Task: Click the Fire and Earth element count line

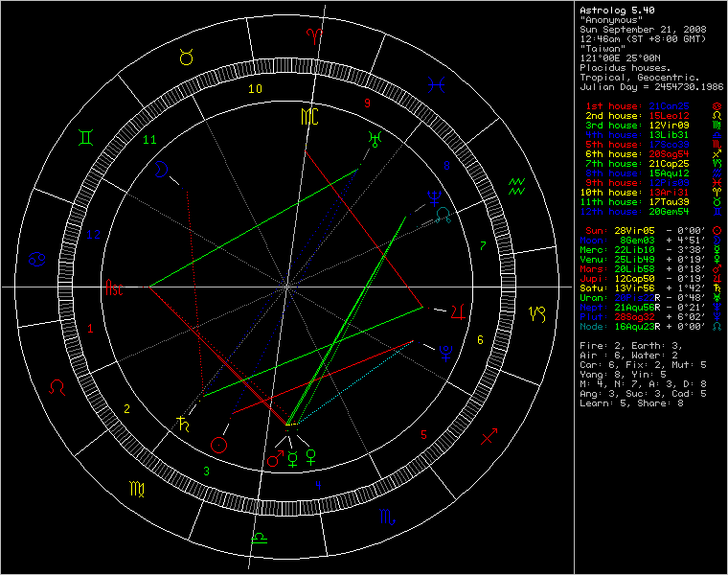Action: [x=631, y=346]
